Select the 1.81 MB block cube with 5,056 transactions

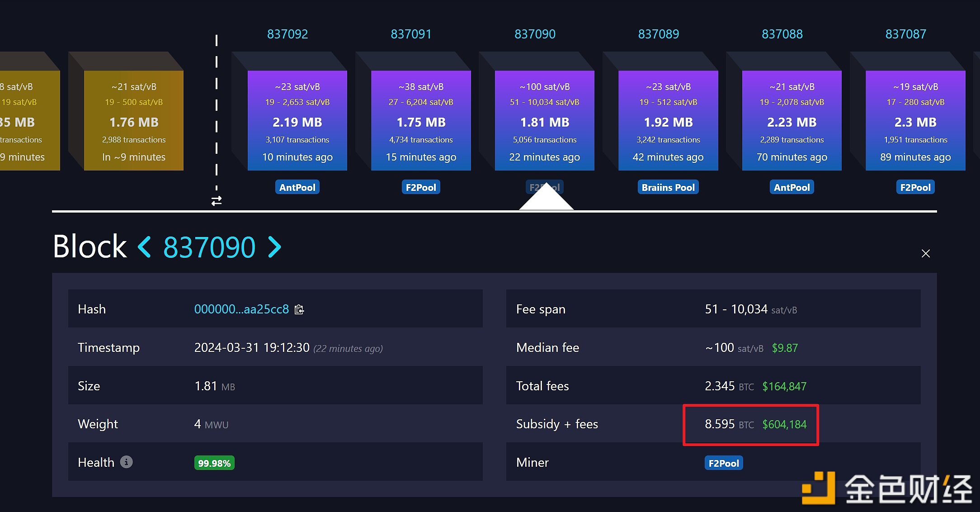pos(545,120)
